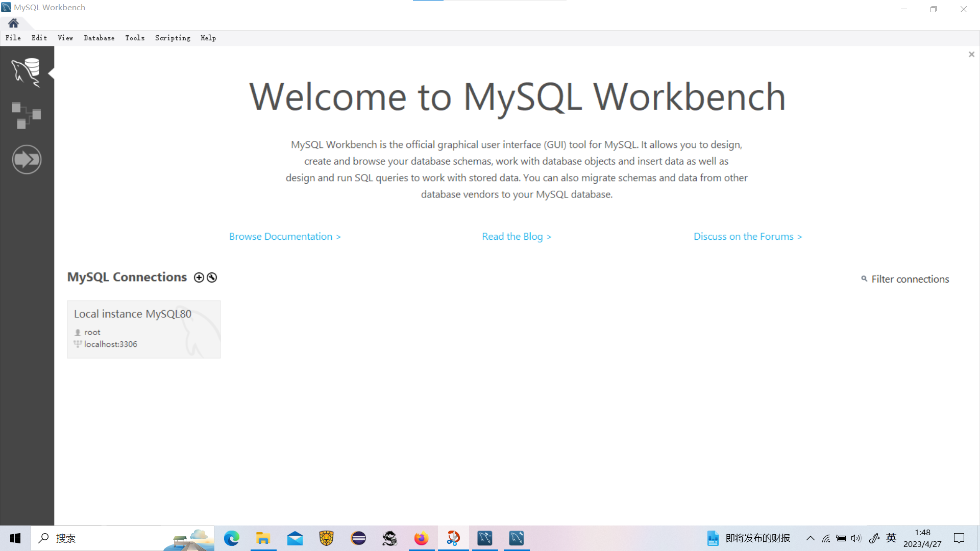Open the View menu
Screen dimensions: 980x551
click(65, 38)
